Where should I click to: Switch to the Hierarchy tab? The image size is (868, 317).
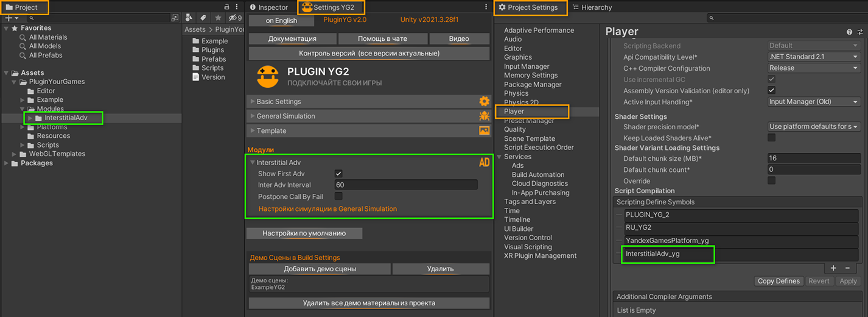coord(592,7)
